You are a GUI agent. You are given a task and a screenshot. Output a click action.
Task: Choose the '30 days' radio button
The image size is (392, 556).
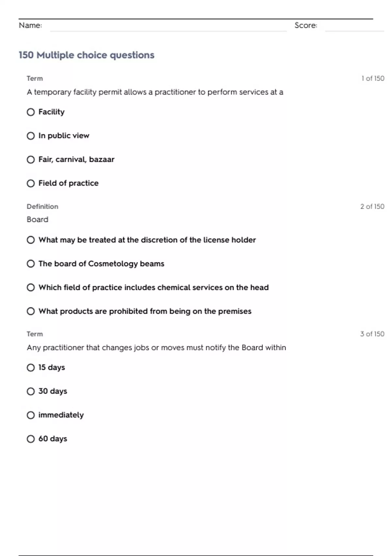(x=31, y=391)
